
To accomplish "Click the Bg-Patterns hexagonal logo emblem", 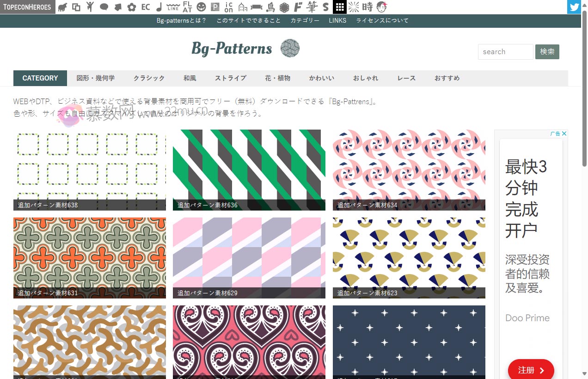I will [290, 48].
